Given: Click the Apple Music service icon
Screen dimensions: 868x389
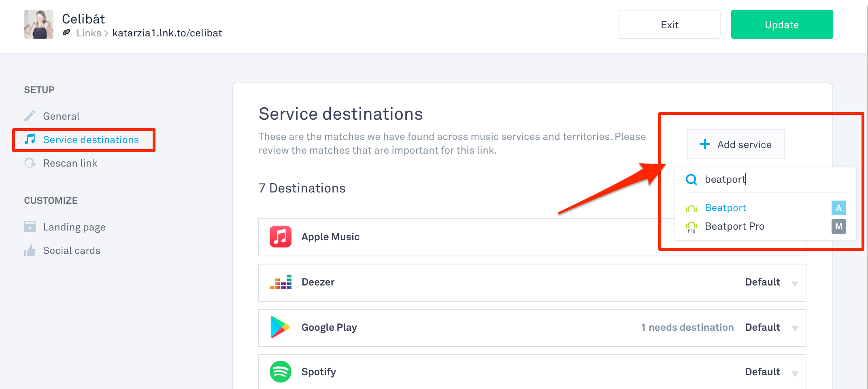Looking at the screenshot, I should pos(280,237).
